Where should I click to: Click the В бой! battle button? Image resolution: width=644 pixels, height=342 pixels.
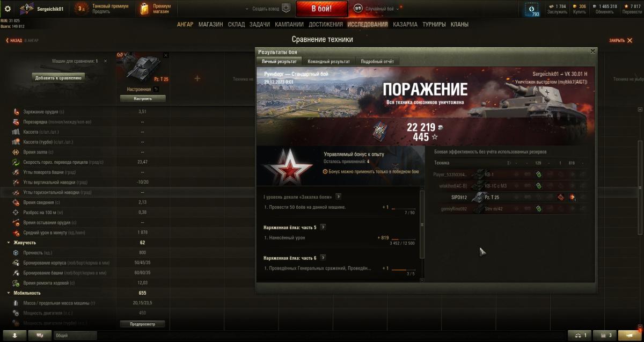[321, 9]
